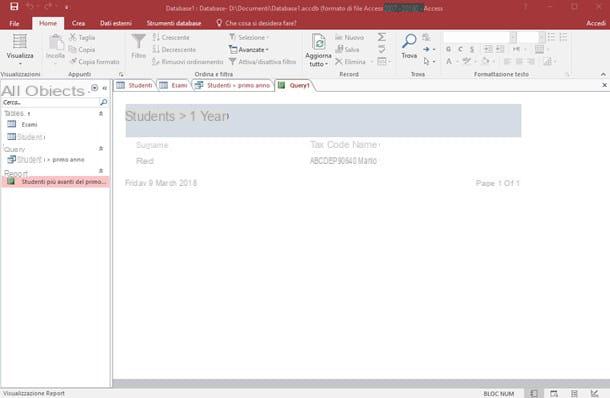Viewport: 610px width, 398px height.
Task: Click the Save icon in title bar
Action: click(14, 7)
